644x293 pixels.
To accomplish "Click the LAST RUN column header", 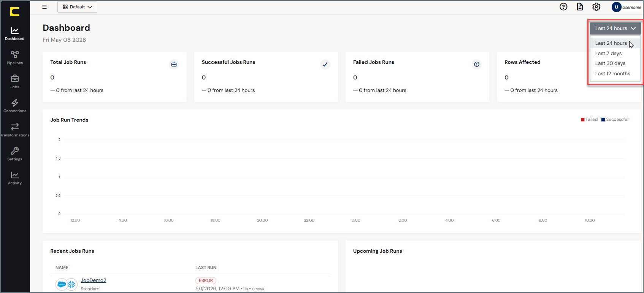I will point(206,268).
